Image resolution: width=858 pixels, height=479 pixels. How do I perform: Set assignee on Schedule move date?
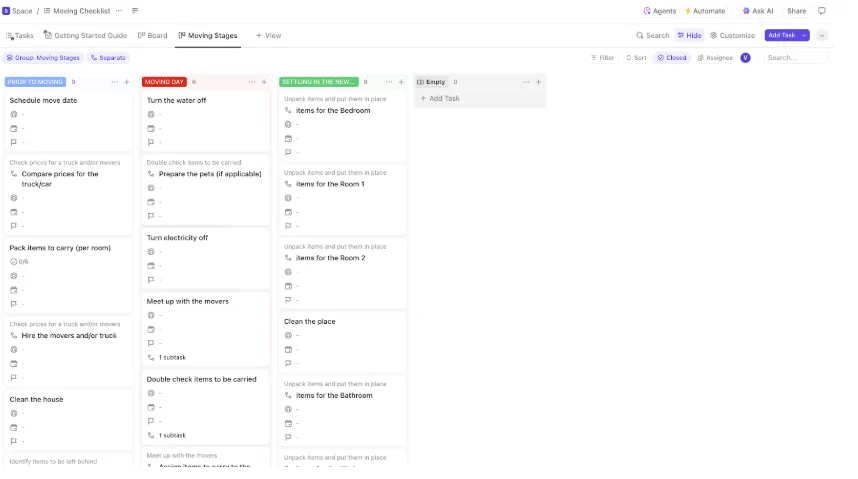(14, 114)
